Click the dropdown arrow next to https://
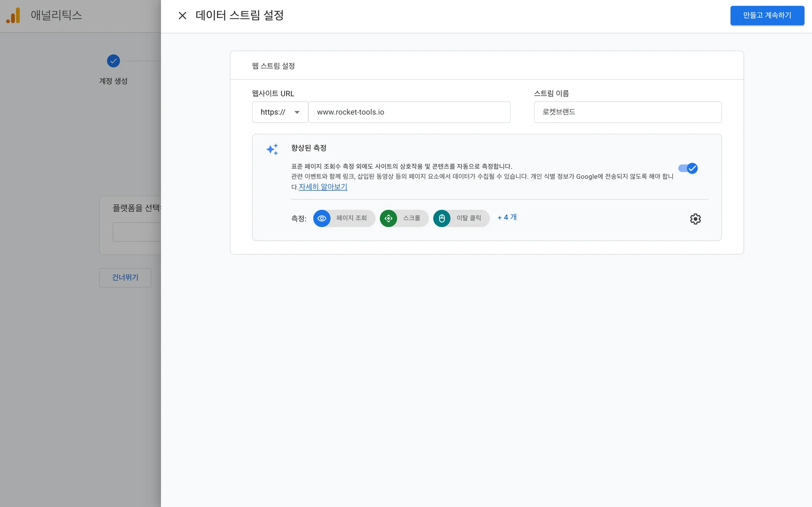812x507 pixels. (297, 112)
